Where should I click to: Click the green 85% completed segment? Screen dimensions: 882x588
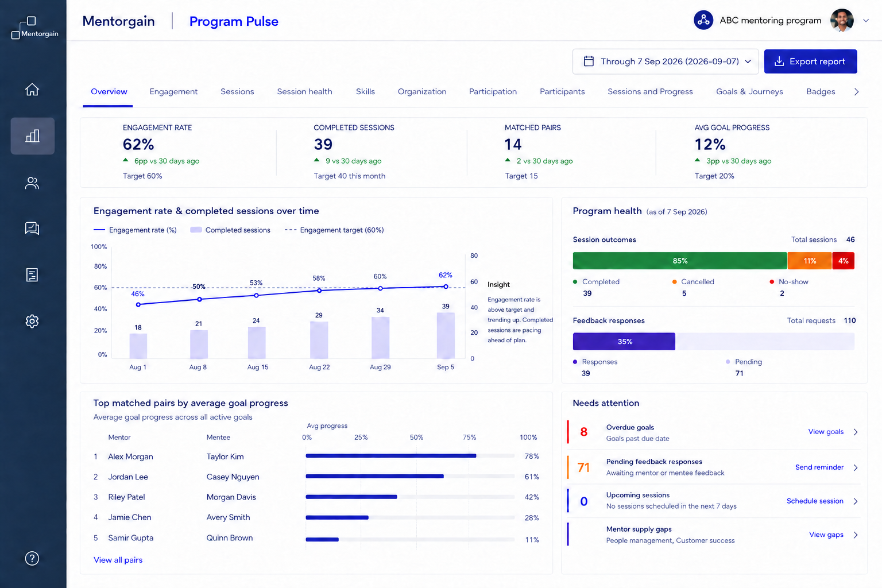click(680, 261)
